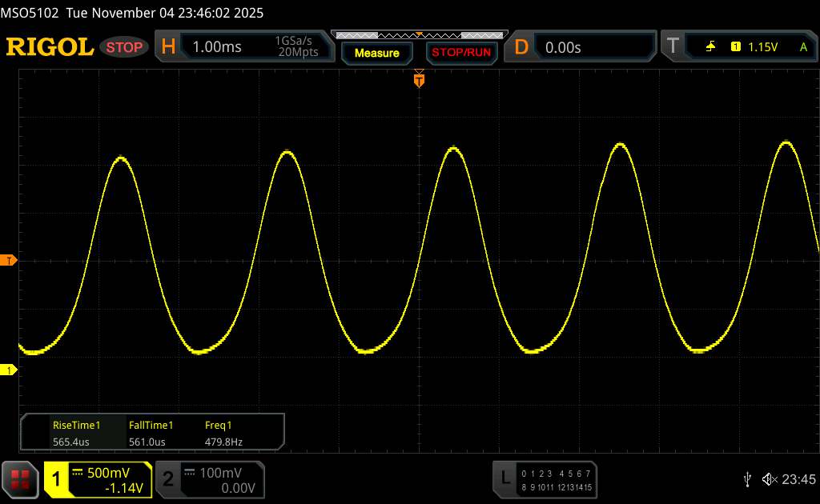Click the RIGOL logo
820x504 pixels.
(50, 47)
